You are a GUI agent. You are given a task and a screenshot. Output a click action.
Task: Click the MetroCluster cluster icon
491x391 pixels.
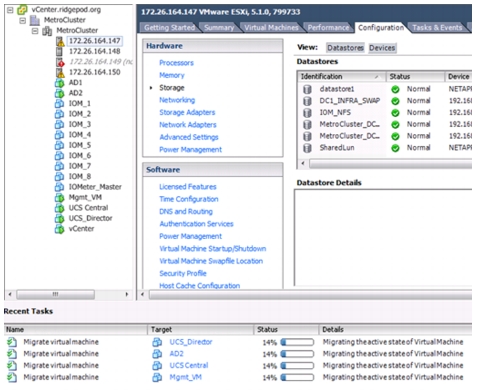(x=47, y=31)
